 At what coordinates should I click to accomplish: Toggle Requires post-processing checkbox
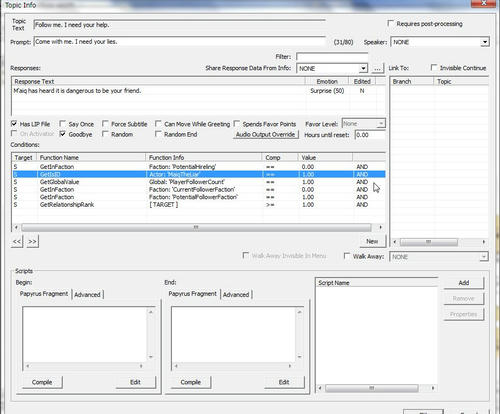click(x=391, y=23)
